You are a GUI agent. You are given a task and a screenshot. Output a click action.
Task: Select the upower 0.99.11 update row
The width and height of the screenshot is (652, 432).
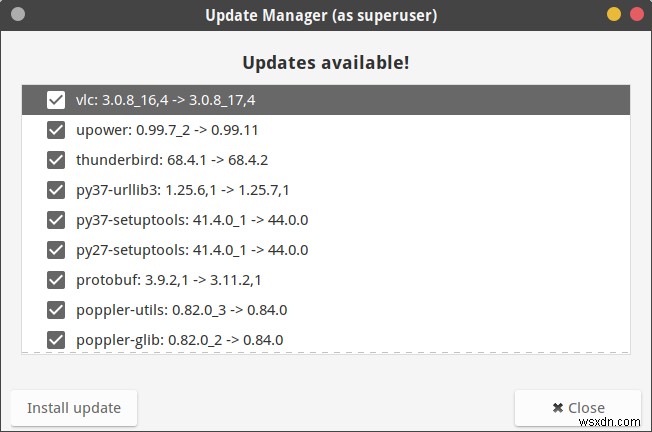click(x=326, y=130)
